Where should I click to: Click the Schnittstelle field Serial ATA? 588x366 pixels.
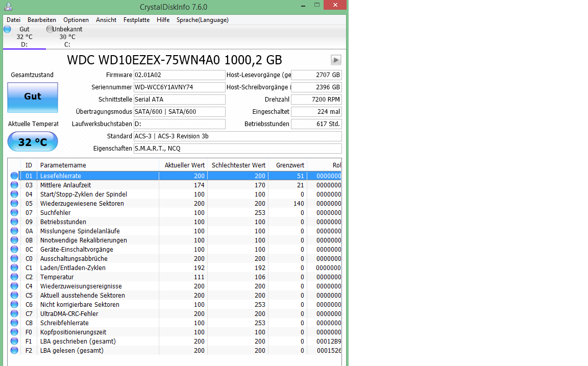[179, 100]
